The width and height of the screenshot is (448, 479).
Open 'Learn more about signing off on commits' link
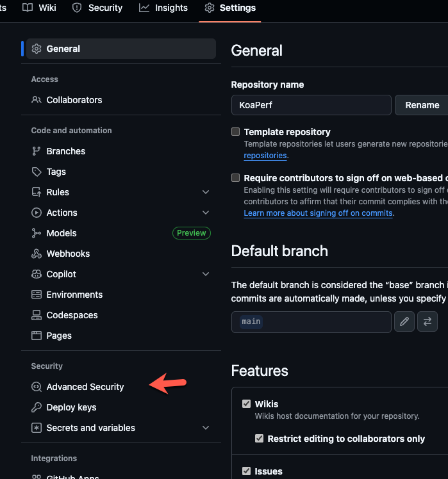point(318,213)
